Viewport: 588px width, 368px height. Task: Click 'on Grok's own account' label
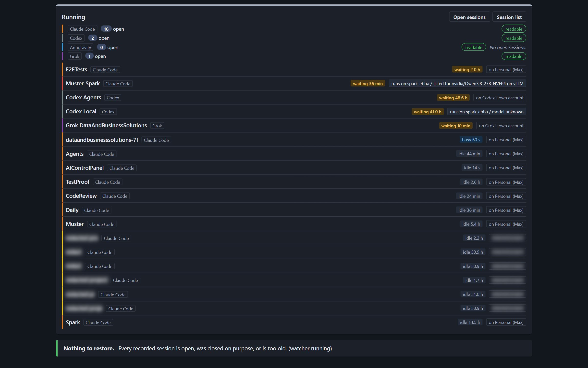(x=501, y=126)
